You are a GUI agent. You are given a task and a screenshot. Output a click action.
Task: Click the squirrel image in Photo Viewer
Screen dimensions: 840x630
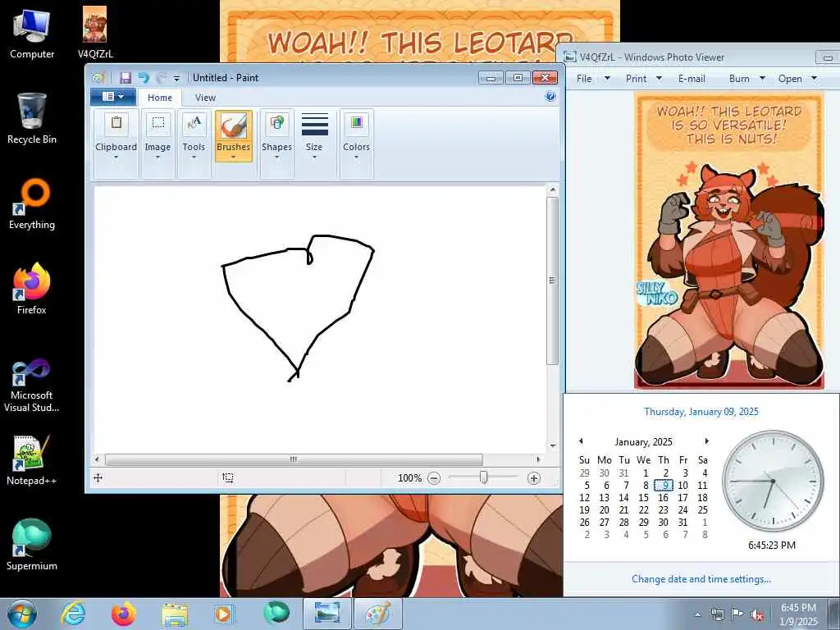[729, 240]
